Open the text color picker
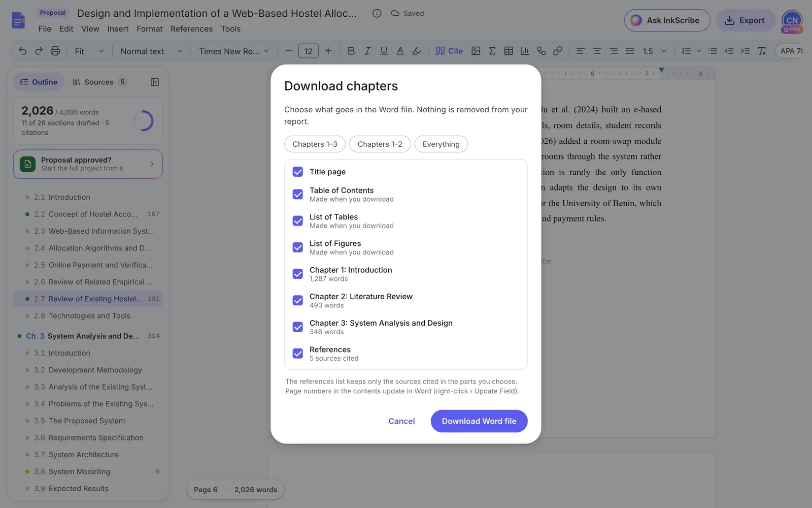 tap(400, 51)
